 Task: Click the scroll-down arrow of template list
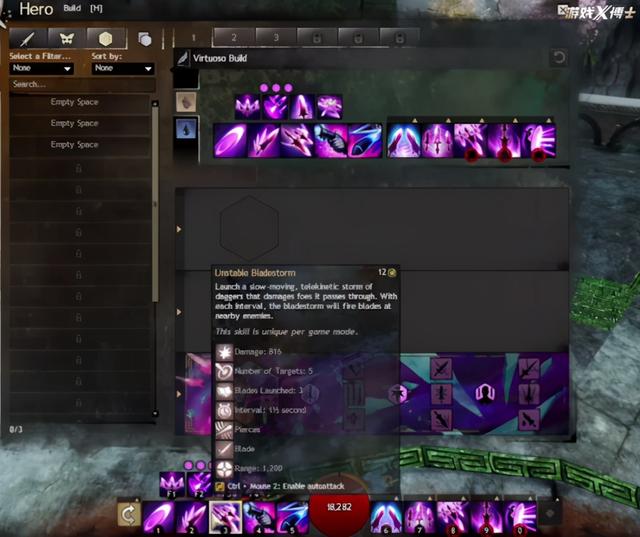tap(155, 413)
